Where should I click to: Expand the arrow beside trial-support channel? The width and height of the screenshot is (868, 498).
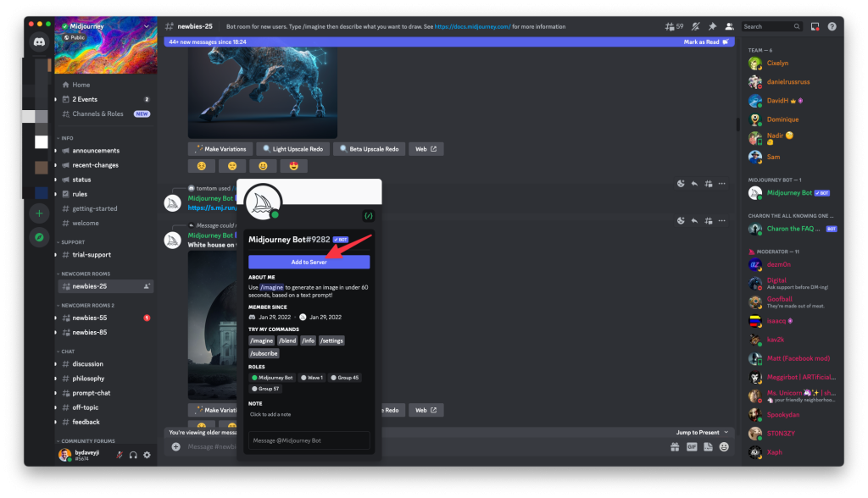[x=55, y=255]
